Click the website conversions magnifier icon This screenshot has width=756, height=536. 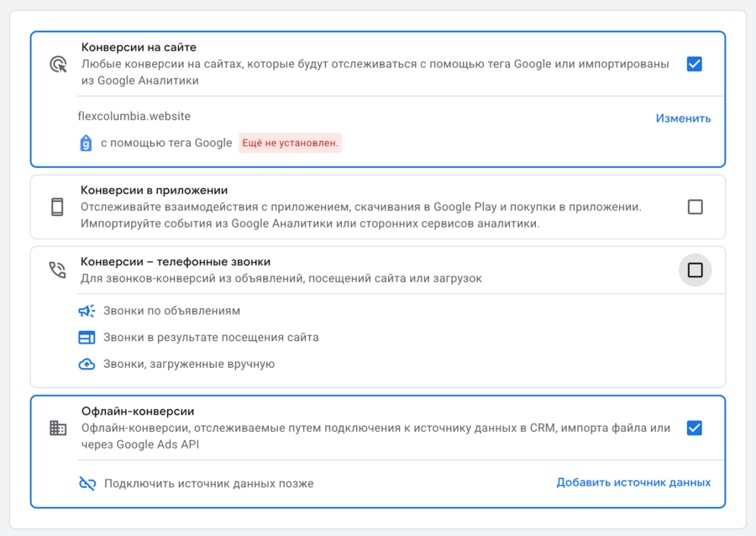pos(57,61)
